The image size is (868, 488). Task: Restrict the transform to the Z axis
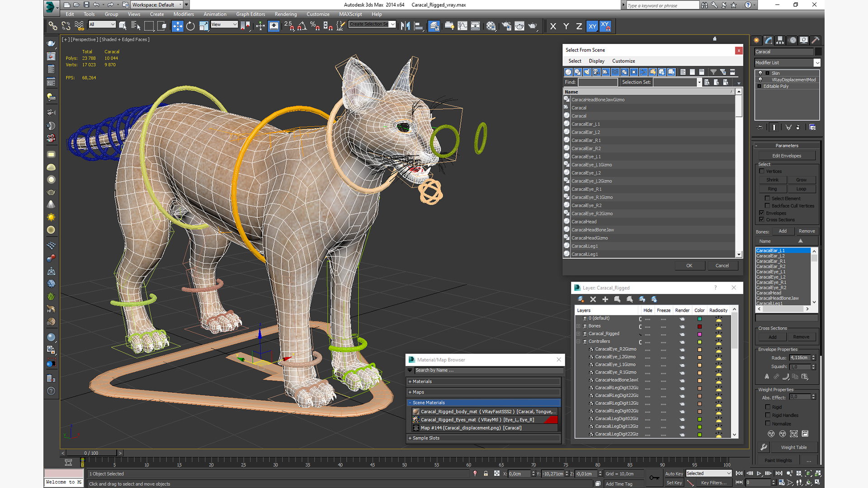click(x=579, y=26)
